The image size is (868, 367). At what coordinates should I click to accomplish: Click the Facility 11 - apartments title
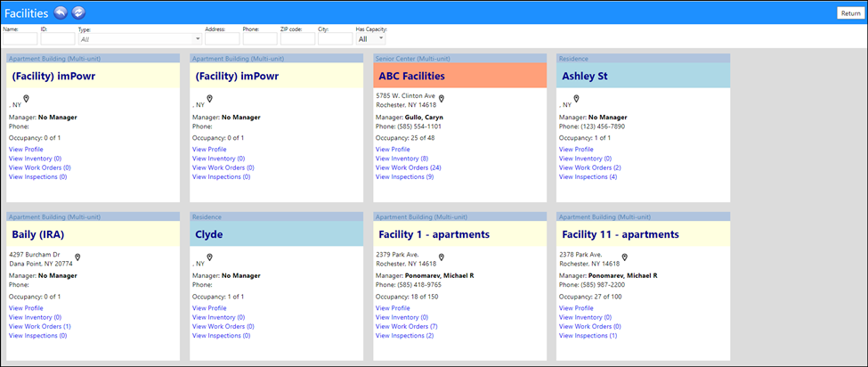point(620,234)
